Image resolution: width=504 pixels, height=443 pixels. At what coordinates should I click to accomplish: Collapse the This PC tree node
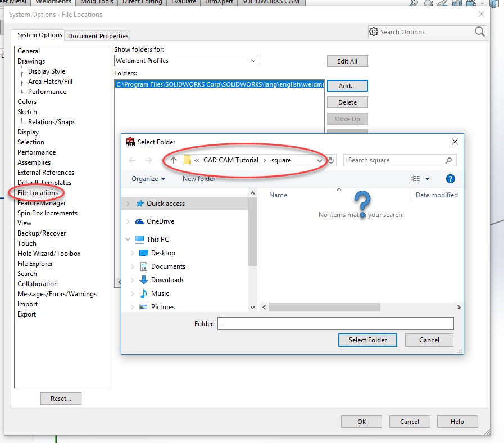click(x=128, y=239)
